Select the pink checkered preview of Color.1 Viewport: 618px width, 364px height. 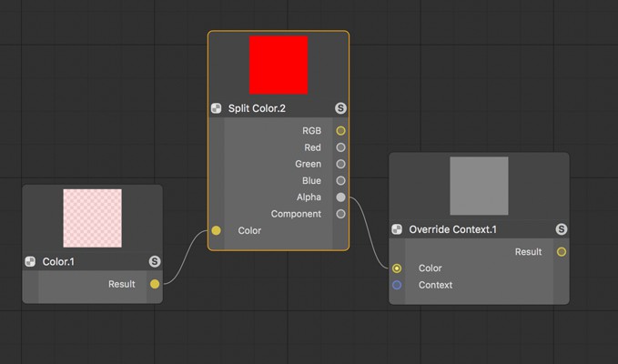tap(93, 218)
